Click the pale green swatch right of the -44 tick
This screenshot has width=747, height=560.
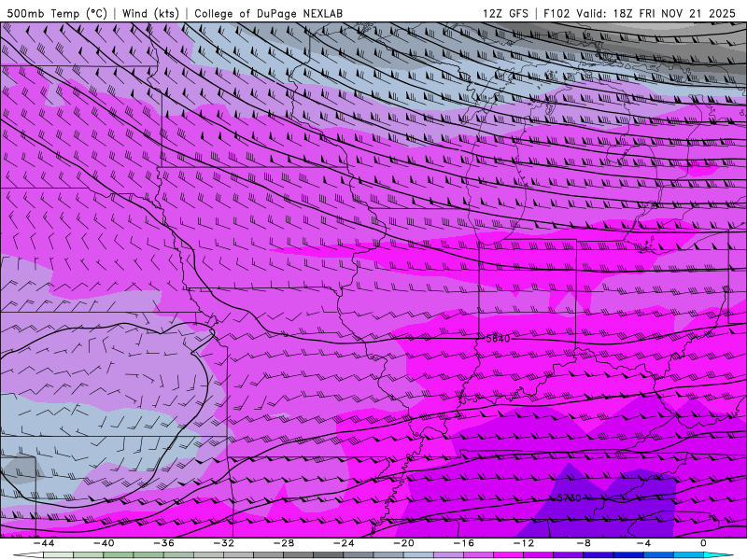(59, 555)
